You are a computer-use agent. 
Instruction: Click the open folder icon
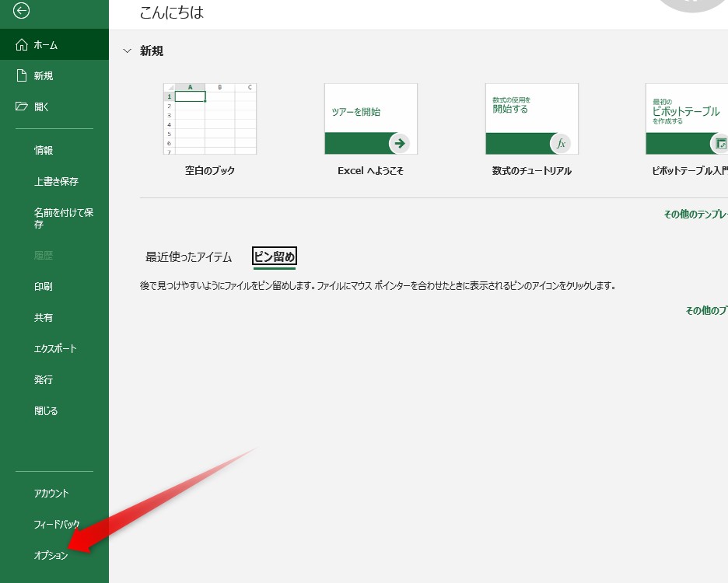coord(21,106)
